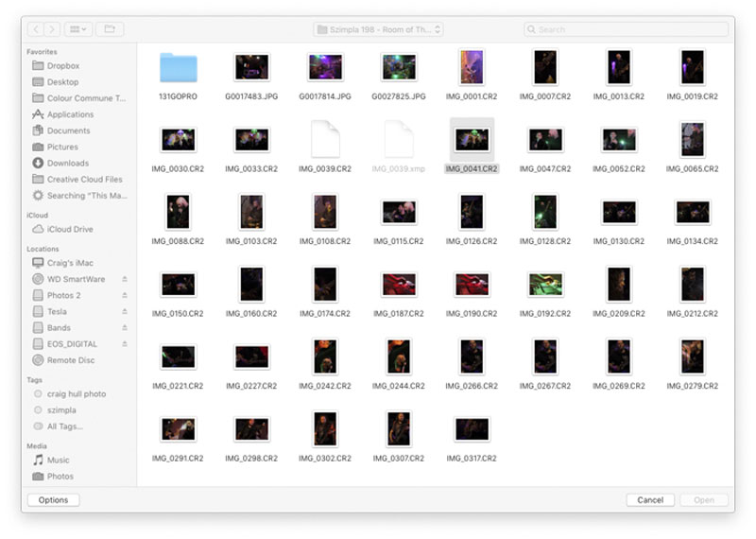756x539 pixels.
Task: Open the view mode dropdown
Action: click(x=78, y=29)
